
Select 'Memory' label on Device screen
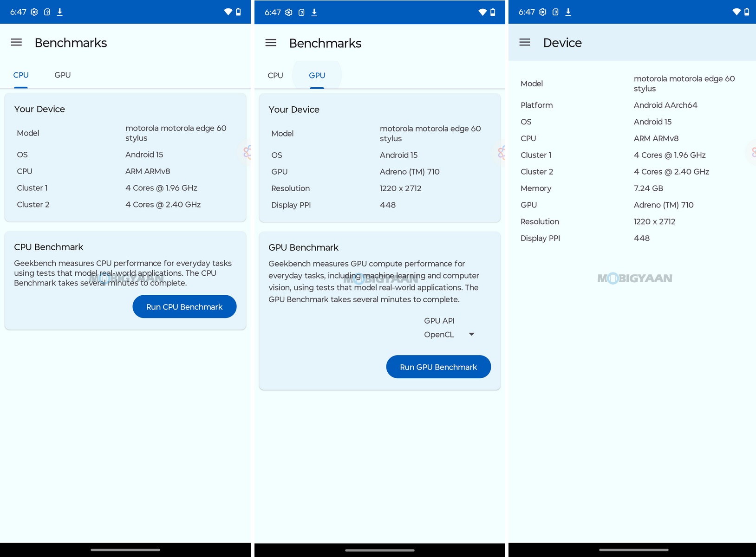(x=536, y=188)
